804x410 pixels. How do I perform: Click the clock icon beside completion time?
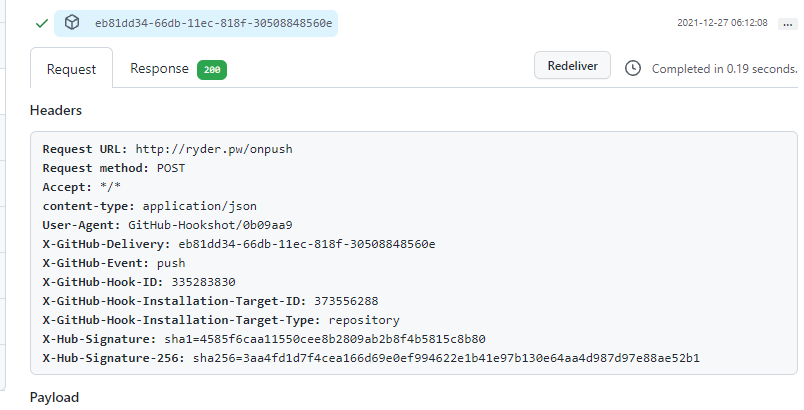[x=632, y=68]
